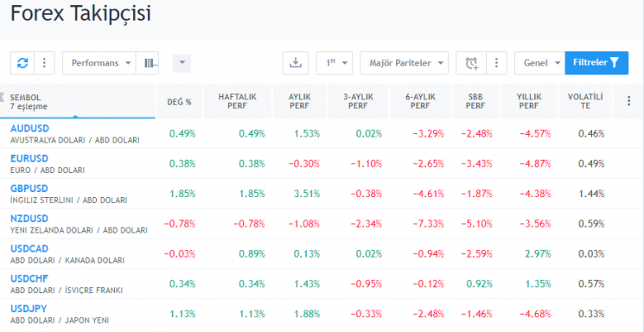
Task: Open column options menu after Volatilite
Action: [x=628, y=101]
